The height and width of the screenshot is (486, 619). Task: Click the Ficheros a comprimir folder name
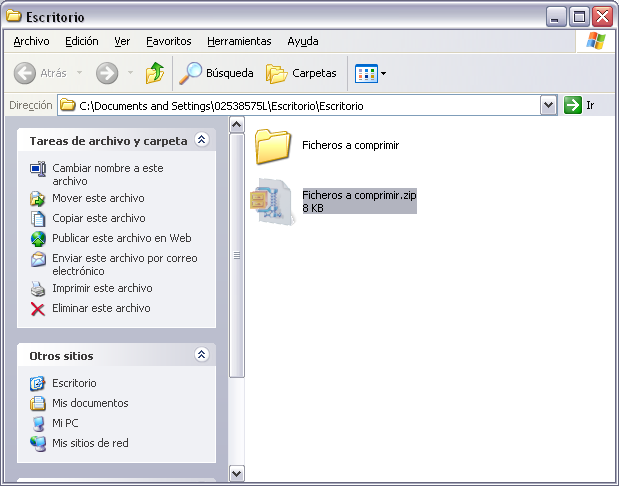coord(351,145)
